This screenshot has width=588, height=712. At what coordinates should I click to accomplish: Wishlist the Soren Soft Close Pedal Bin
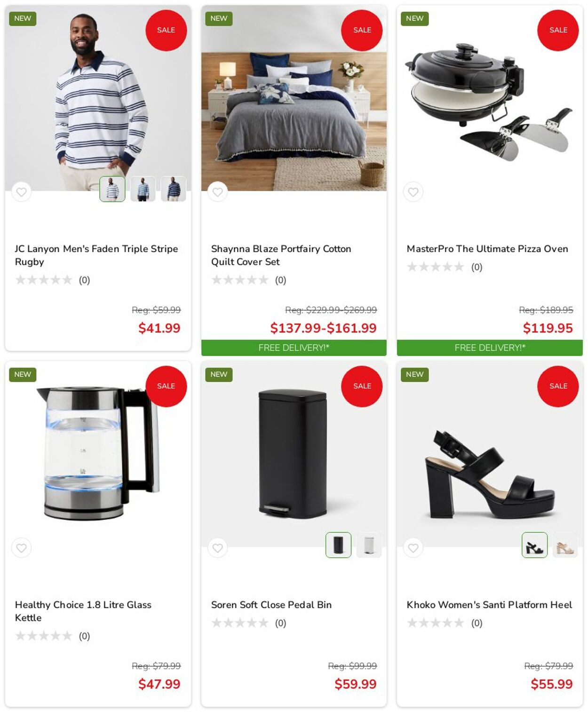point(217,548)
